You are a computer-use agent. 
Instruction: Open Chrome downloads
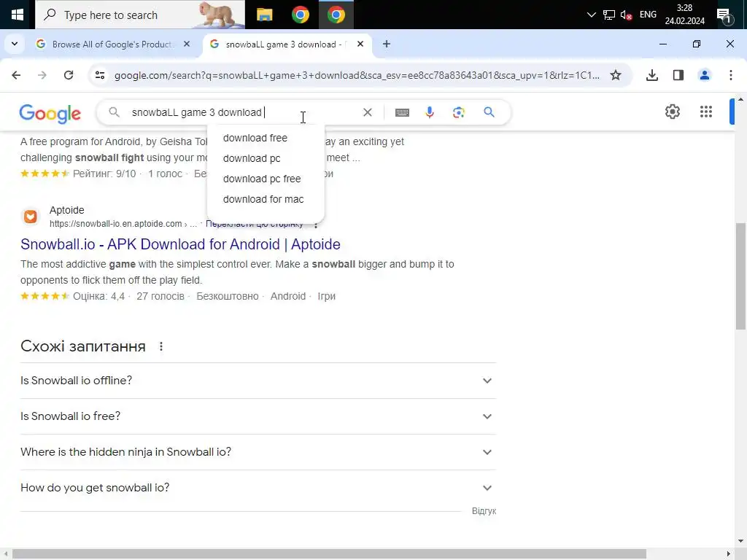651,75
